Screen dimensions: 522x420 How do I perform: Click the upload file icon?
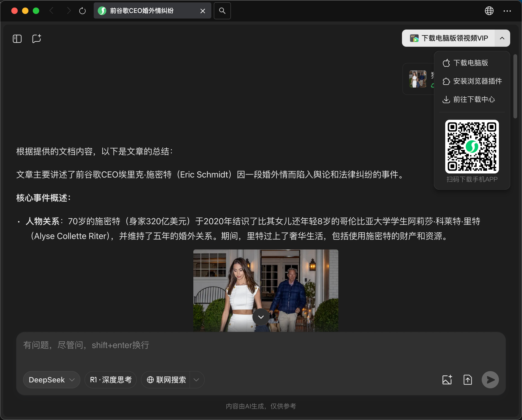coord(467,379)
